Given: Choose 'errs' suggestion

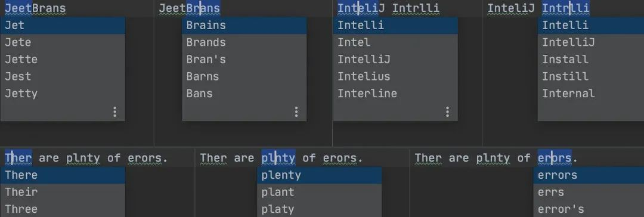Looking at the screenshot, I should [x=589, y=193].
